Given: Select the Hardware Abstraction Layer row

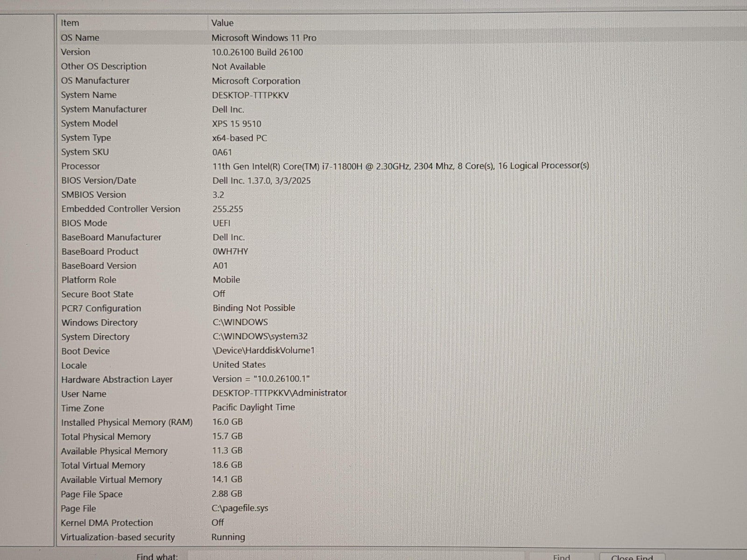Looking at the screenshot, I should 117,379.
